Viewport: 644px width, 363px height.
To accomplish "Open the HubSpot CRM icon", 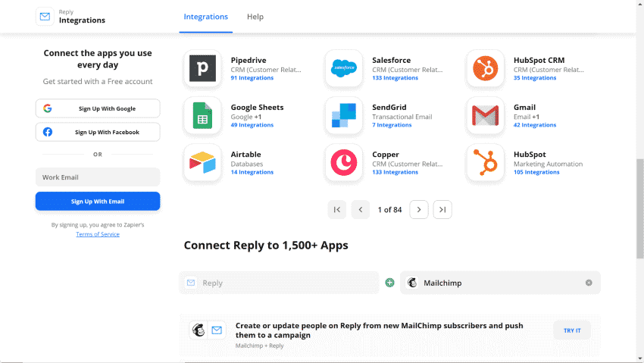I will pyautogui.click(x=485, y=68).
